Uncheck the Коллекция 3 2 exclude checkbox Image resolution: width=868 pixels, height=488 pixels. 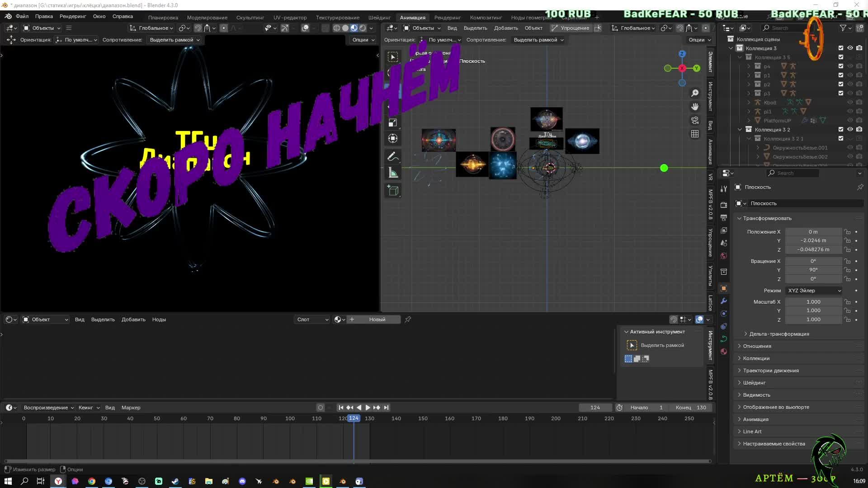[841, 129]
